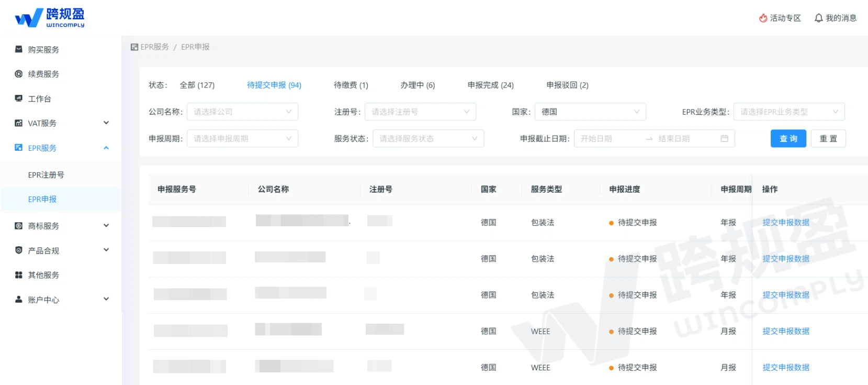The image size is (868, 385).
Task: Click the 续费服务 sidebar icon
Action: [x=19, y=74]
